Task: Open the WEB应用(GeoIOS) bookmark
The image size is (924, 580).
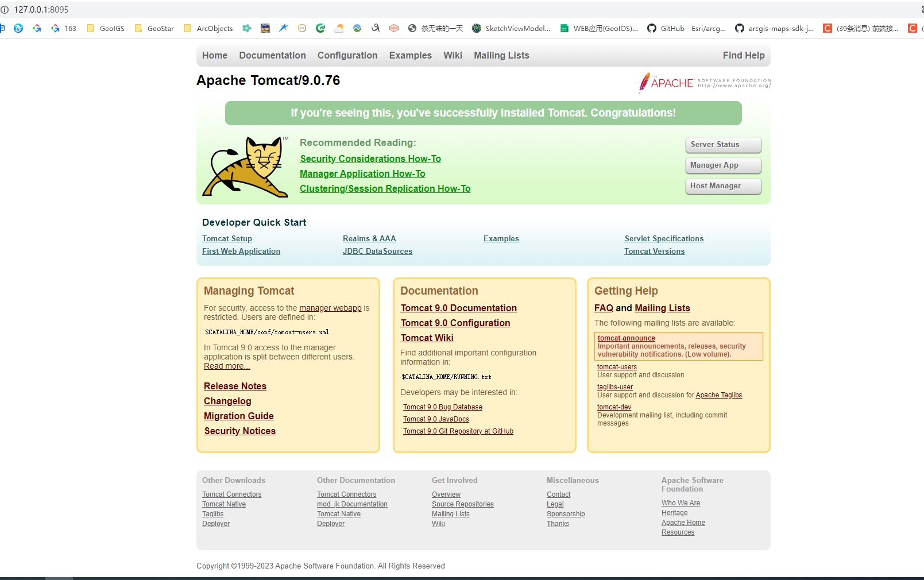Action: coord(599,28)
